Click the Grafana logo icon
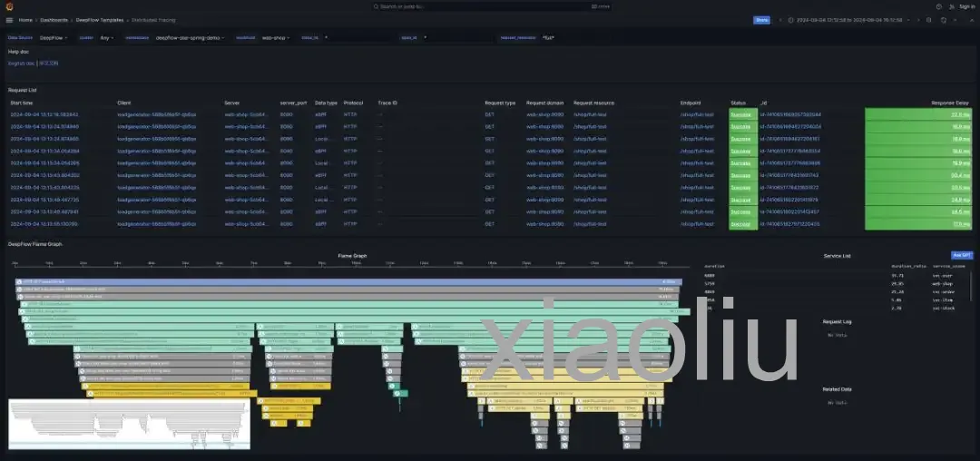980x461 pixels. [9, 6]
